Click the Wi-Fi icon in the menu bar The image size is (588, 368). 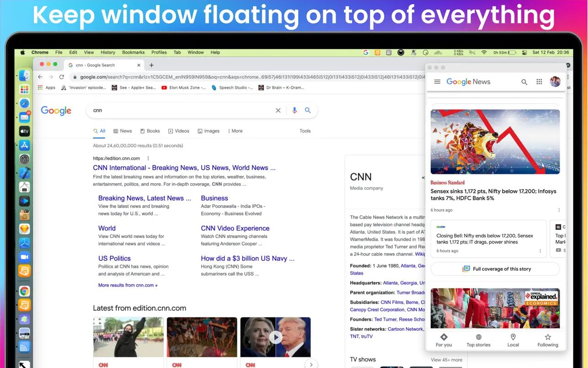[x=483, y=52]
